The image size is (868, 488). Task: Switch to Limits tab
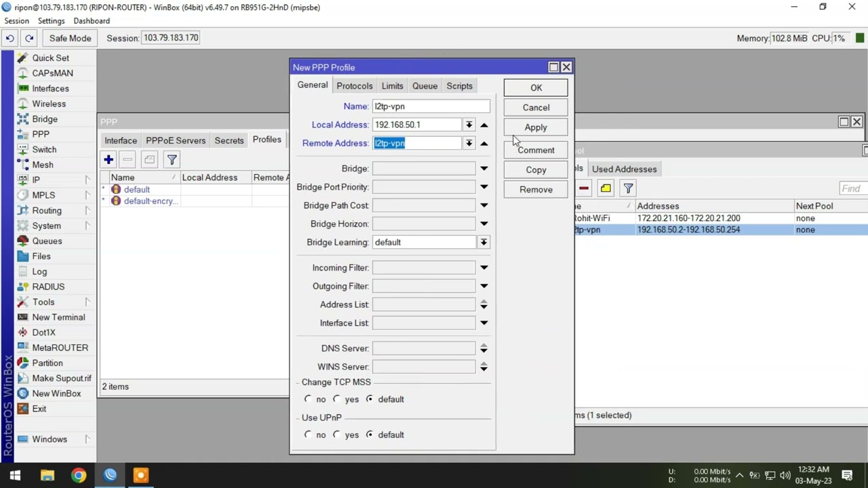[392, 86]
